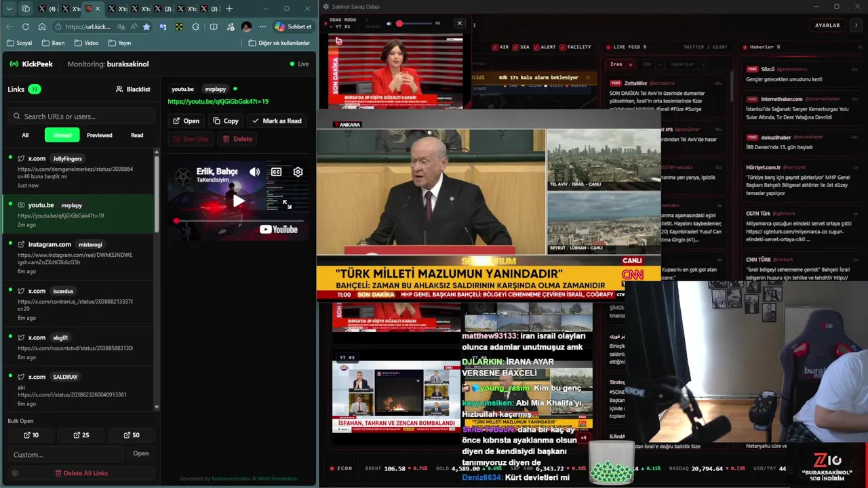The width and height of the screenshot is (868, 488).
Task: Select the Read filter tab
Action: click(x=137, y=135)
